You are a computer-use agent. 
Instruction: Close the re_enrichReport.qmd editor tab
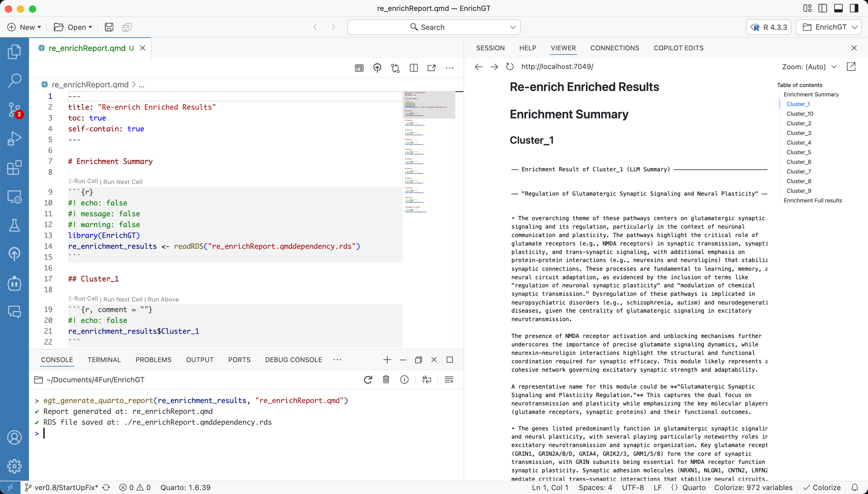click(143, 48)
